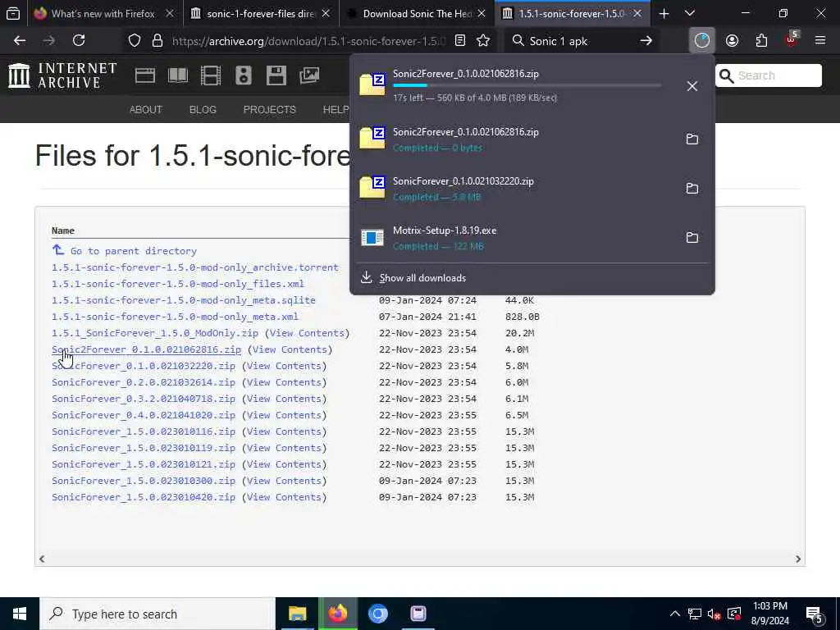Viewport: 840px width, 630px height.
Task: Show completed Sonic2Forever zip in folder
Action: click(x=692, y=139)
